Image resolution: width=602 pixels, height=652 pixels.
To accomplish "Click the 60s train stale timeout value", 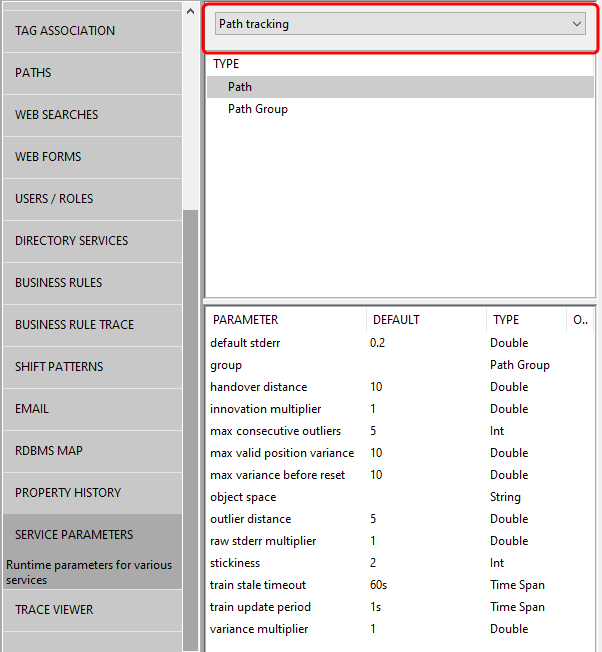I will click(x=378, y=585).
